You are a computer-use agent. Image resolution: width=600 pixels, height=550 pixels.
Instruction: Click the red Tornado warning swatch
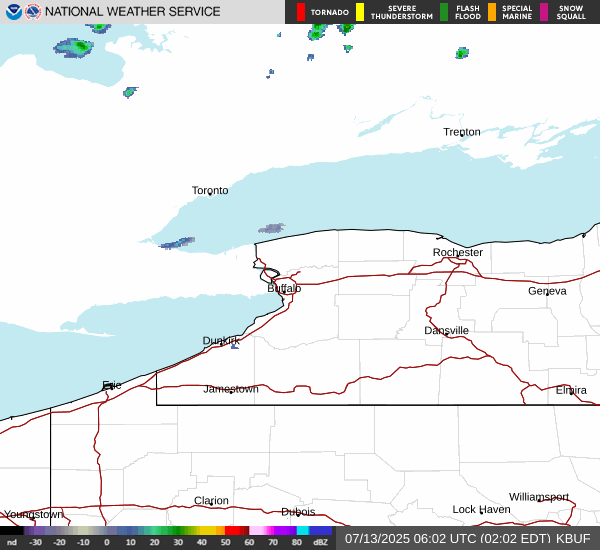301,12
